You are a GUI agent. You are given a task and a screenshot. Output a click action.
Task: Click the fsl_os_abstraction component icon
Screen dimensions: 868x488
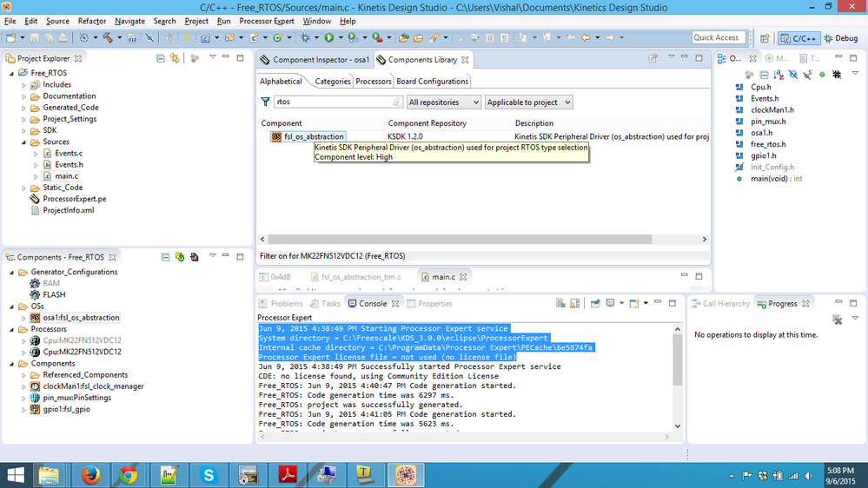[x=275, y=136]
